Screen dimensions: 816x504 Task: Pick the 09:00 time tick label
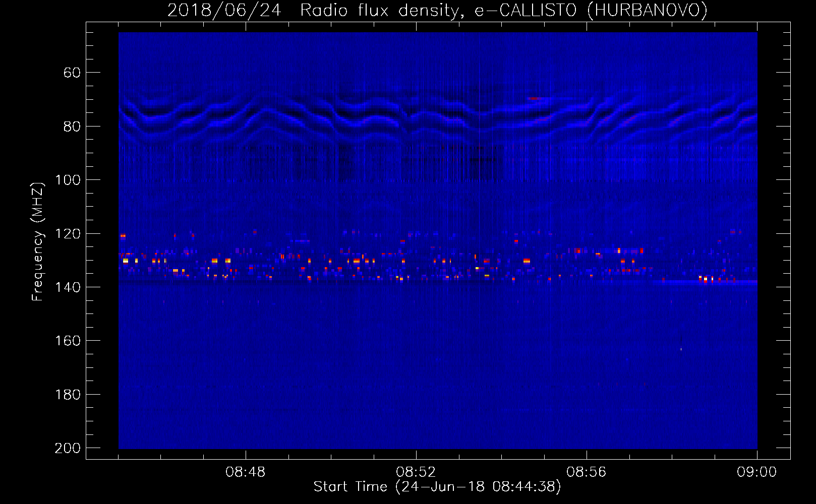(757, 472)
